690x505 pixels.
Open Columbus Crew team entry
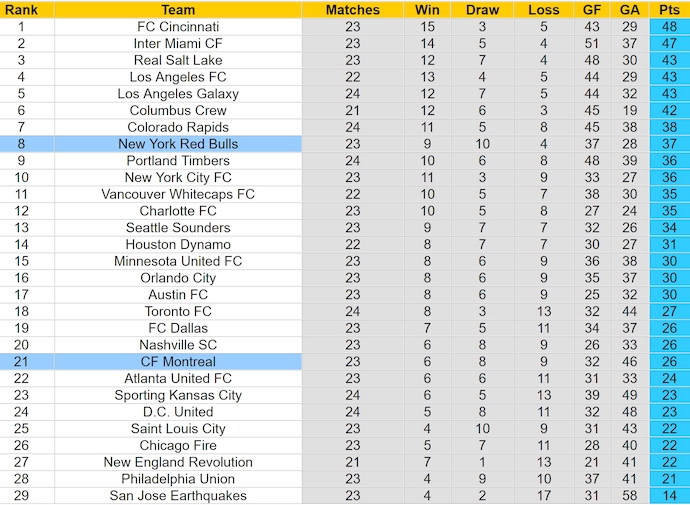(x=178, y=111)
